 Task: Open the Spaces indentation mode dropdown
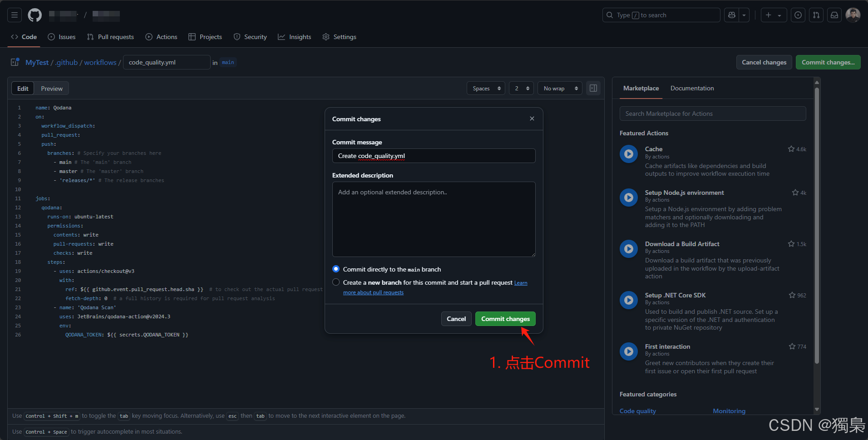point(485,88)
